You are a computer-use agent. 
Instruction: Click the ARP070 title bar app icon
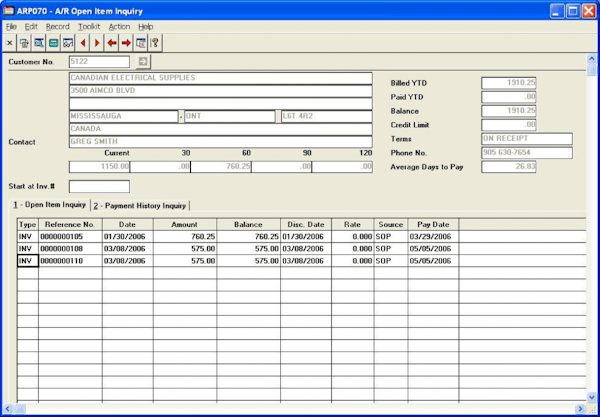coord(8,11)
